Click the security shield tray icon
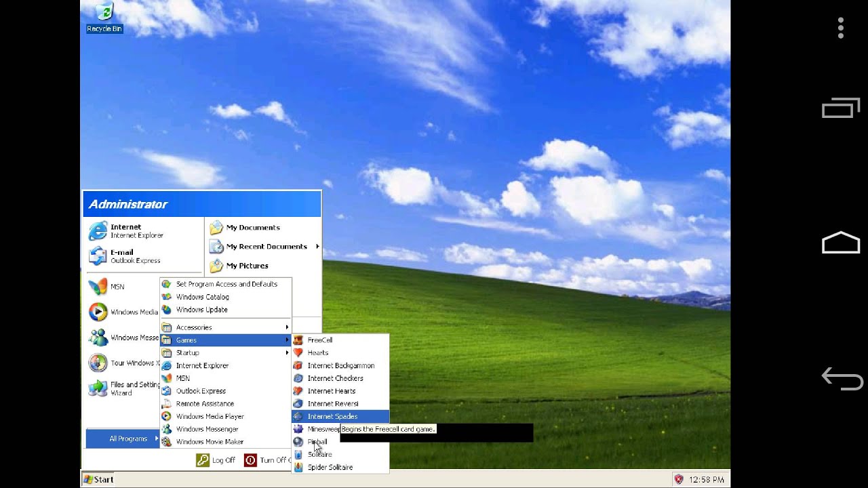Viewport: 868px width, 488px height. tap(679, 479)
